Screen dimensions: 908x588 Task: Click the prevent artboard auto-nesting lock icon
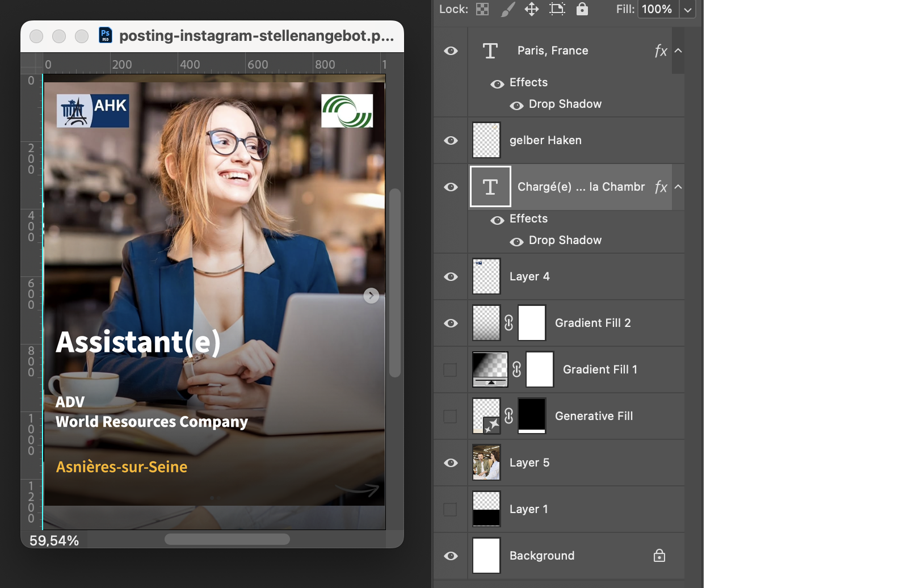[557, 9]
